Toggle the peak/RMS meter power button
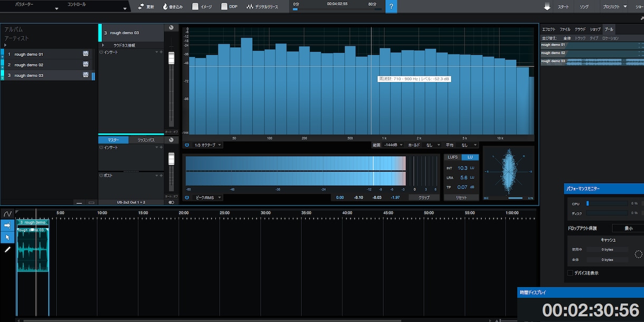Image resolution: width=644 pixels, height=322 pixels. tap(187, 197)
